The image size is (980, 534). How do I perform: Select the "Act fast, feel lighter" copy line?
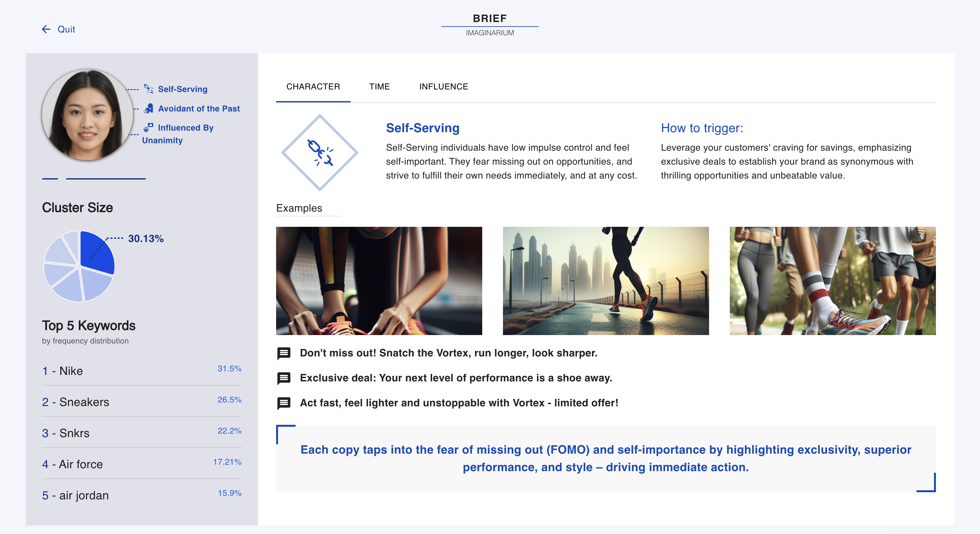pyautogui.click(x=459, y=403)
